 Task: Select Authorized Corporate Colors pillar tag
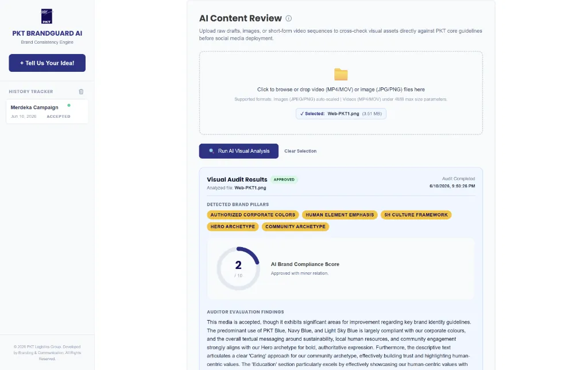tap(253, 215)
